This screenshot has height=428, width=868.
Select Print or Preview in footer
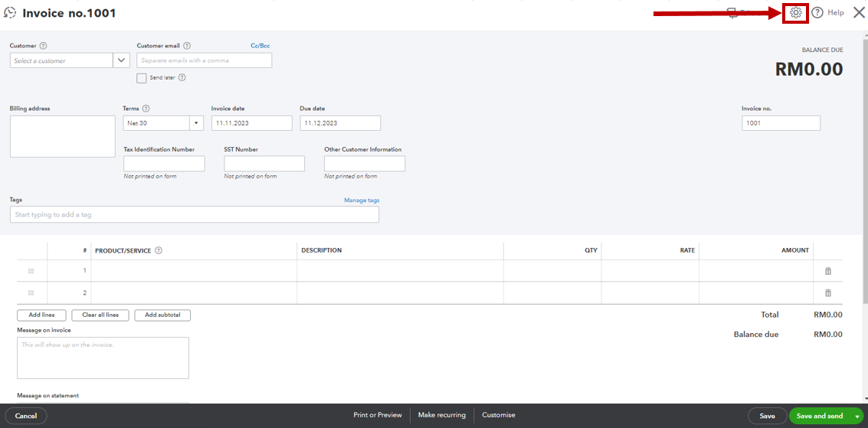pos(377,415)
